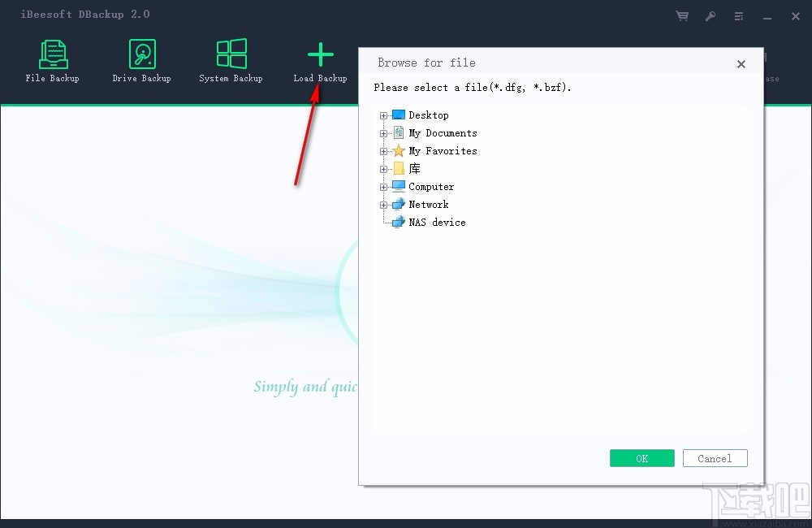The width and height of the screenshot is (812, 528).
Task: Click the NAS device drive icon
Action: pos(397,222)
